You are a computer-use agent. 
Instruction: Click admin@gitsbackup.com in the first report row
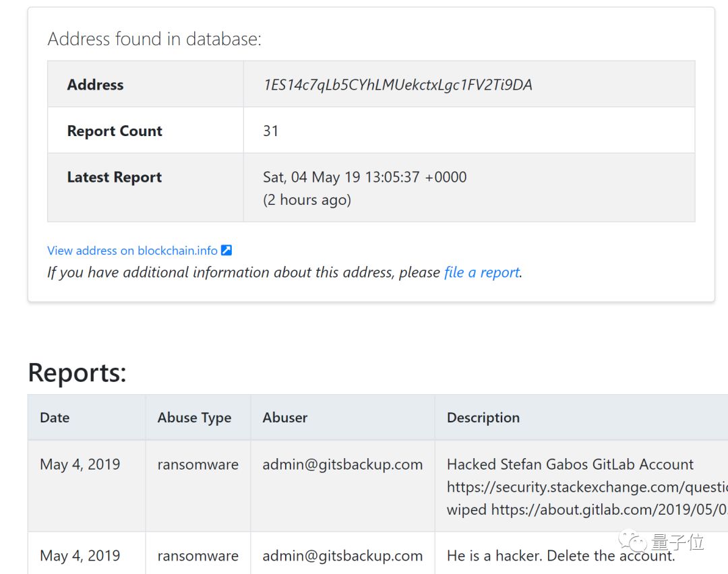pos(342,464)
